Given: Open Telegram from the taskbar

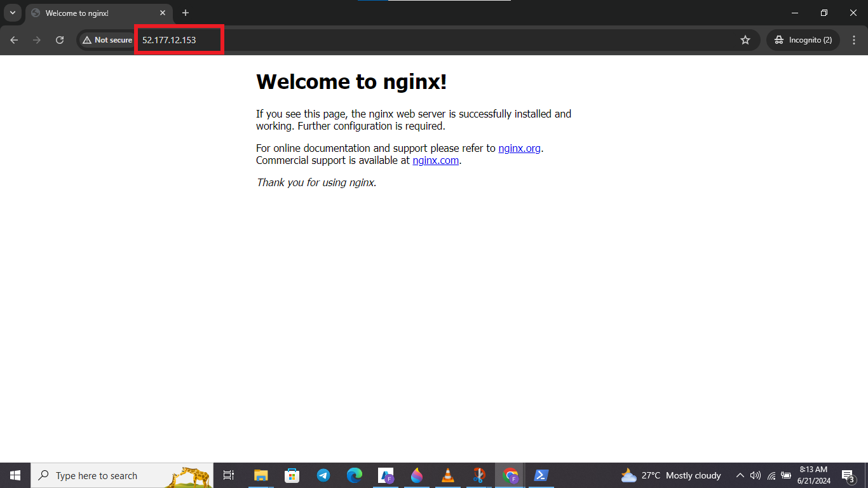Looking at the screenshot, I should tap(323, 475).
